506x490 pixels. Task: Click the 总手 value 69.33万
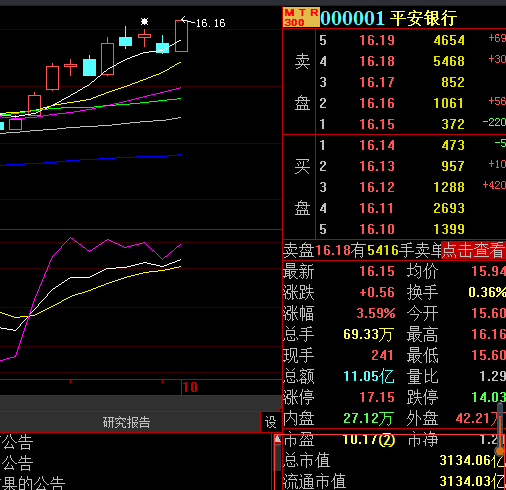point(369,334)
